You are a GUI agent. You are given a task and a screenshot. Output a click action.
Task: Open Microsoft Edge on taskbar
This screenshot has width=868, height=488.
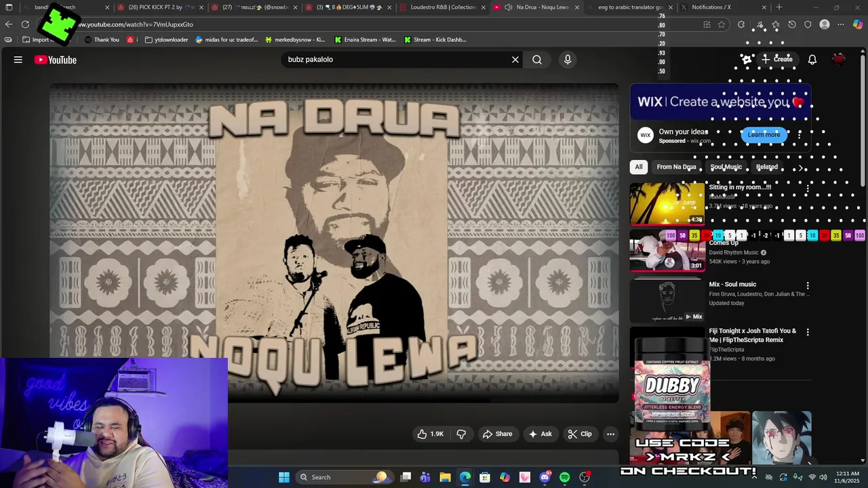tap(465, 477)
